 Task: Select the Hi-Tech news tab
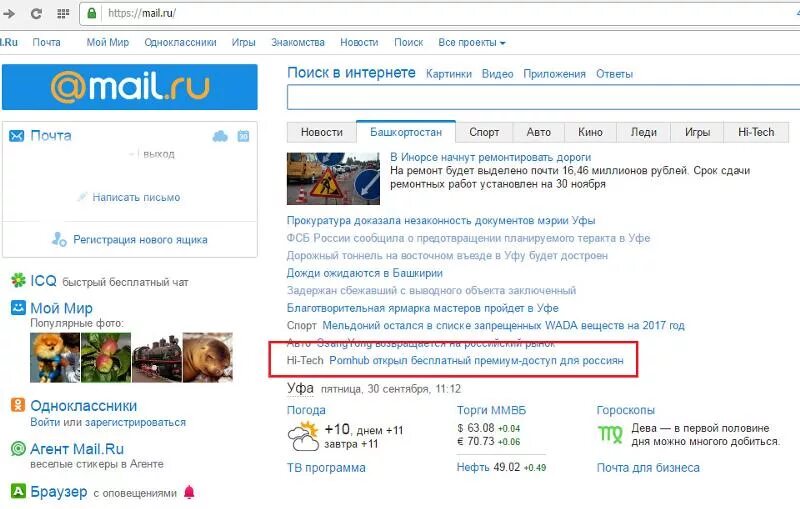tap(756, 132)
